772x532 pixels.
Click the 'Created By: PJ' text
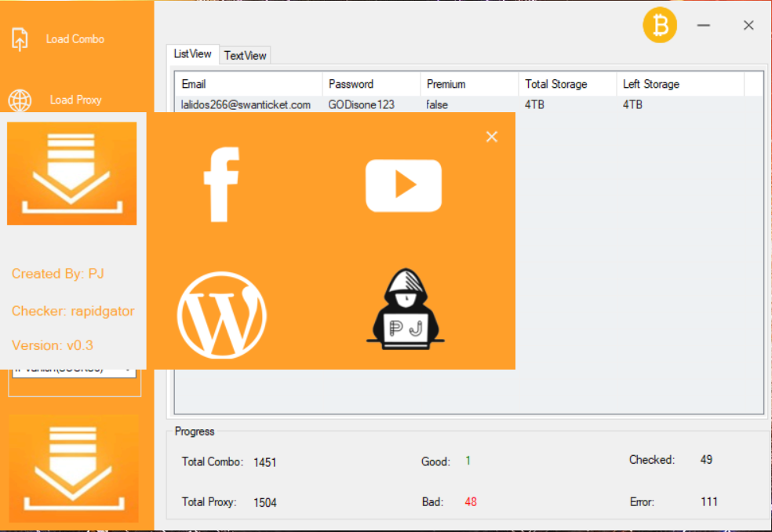click(x=58, y=274)
